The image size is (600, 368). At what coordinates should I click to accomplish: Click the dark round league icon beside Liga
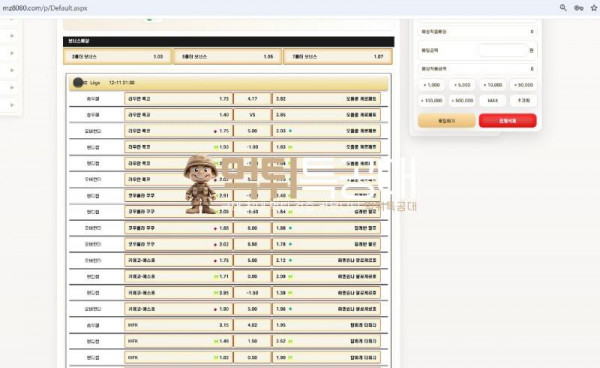pos(78,83)
